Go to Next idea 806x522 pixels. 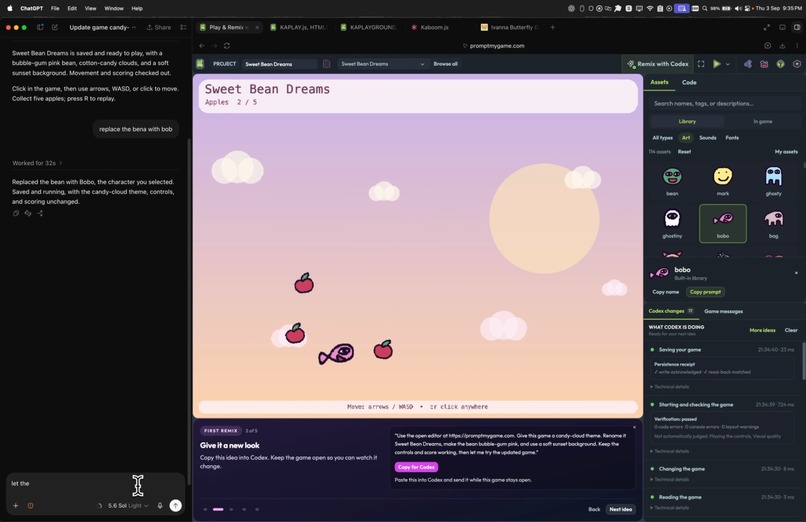[x=620, y=509]
